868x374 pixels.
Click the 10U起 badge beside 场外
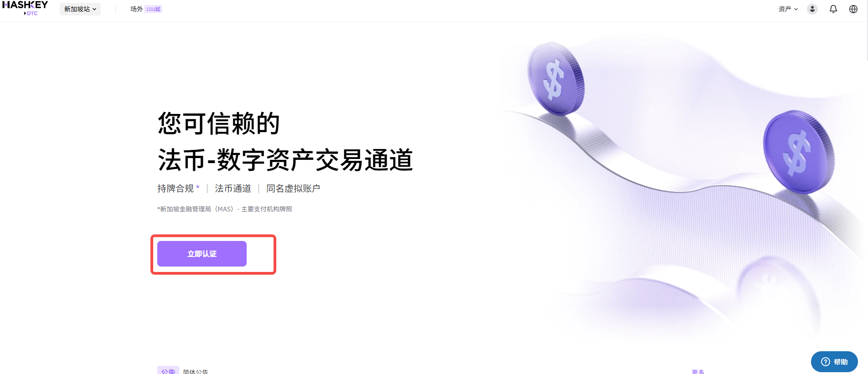click(x=153, y=9)
